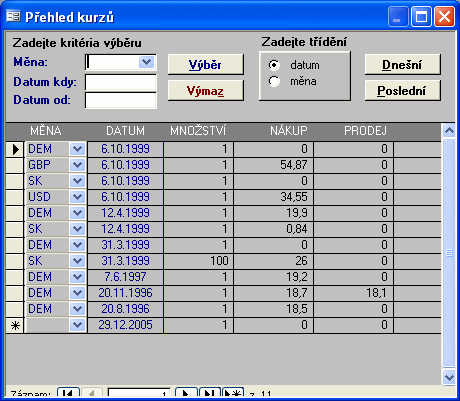Click the Výběr button

click(x=206, y=64)
